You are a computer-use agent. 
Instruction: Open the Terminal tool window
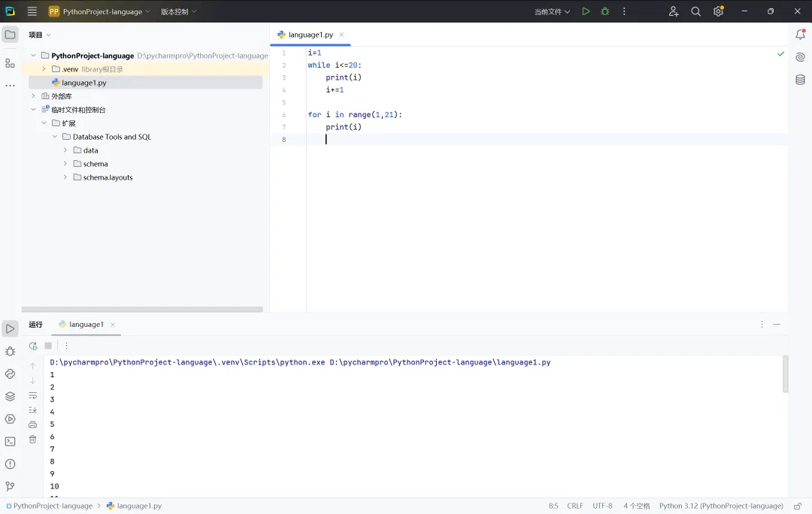[10, 442]
